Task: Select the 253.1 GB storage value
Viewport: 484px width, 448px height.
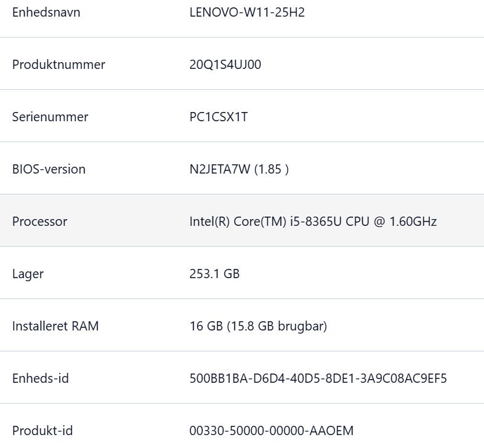Action: point(214,274)
